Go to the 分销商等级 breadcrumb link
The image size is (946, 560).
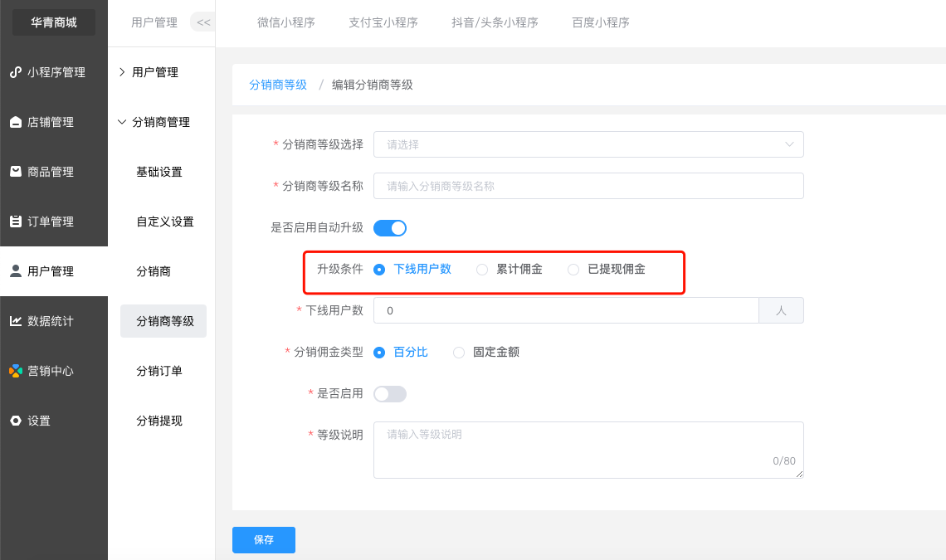278,85
